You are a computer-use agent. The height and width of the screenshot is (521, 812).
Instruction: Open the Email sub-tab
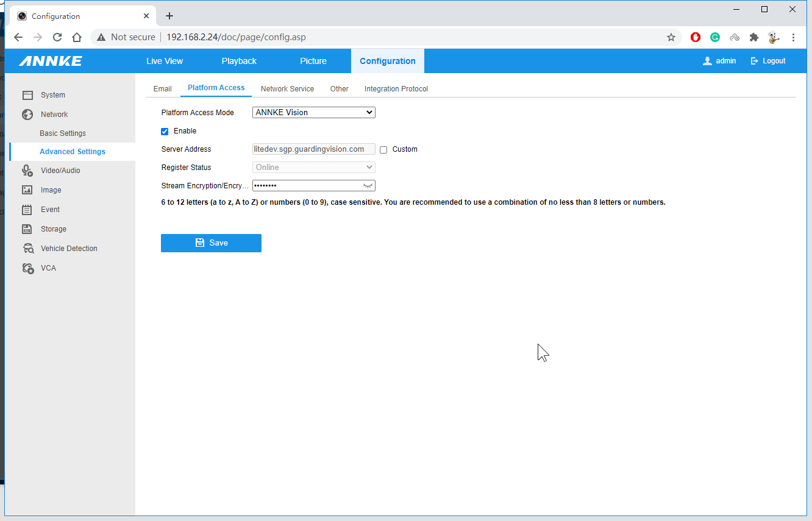[162, 89]
